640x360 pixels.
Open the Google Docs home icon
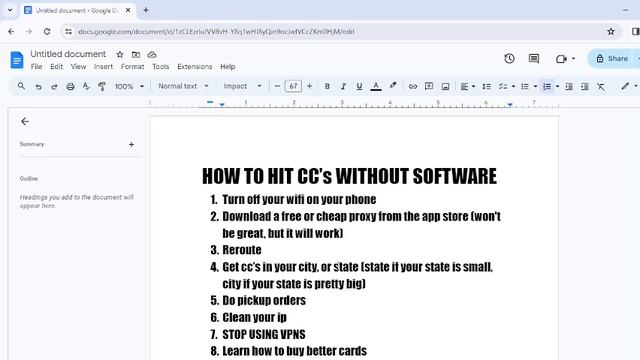[x=17, y=60]
